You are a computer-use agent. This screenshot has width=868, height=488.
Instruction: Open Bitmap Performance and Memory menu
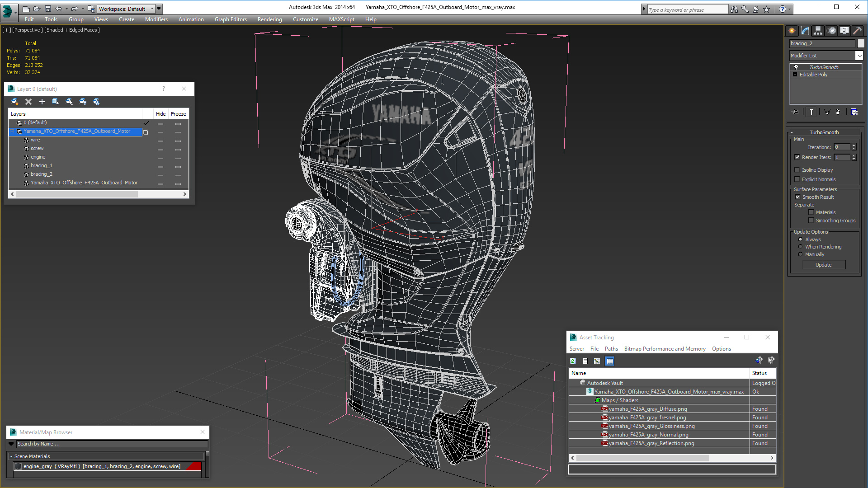(x=665, y=349)
